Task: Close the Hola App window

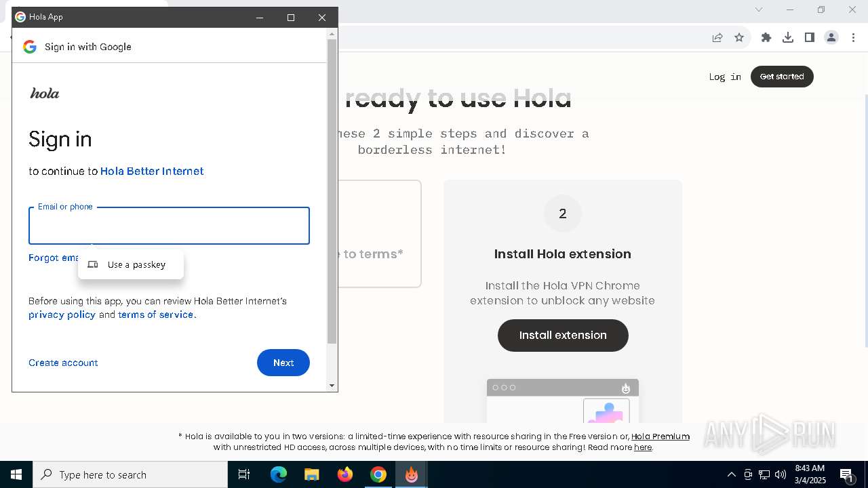Action: 322,18
